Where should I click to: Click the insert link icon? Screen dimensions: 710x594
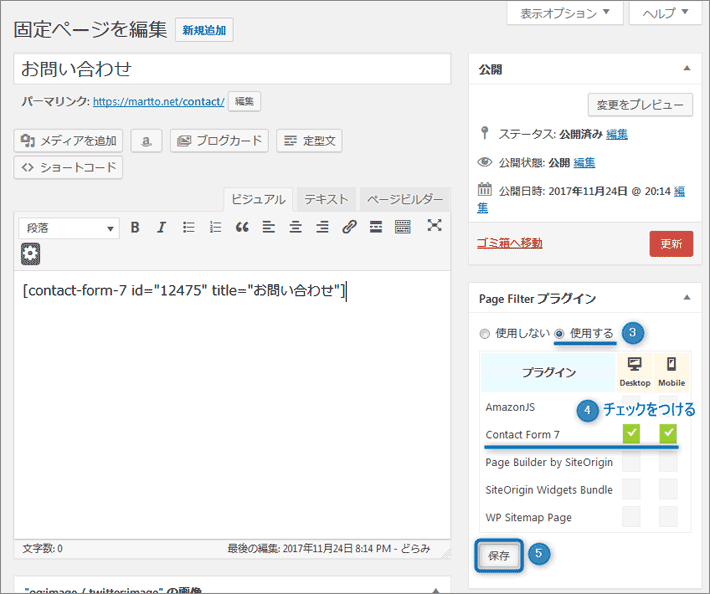pyautogui.click(x=349, y=228)
